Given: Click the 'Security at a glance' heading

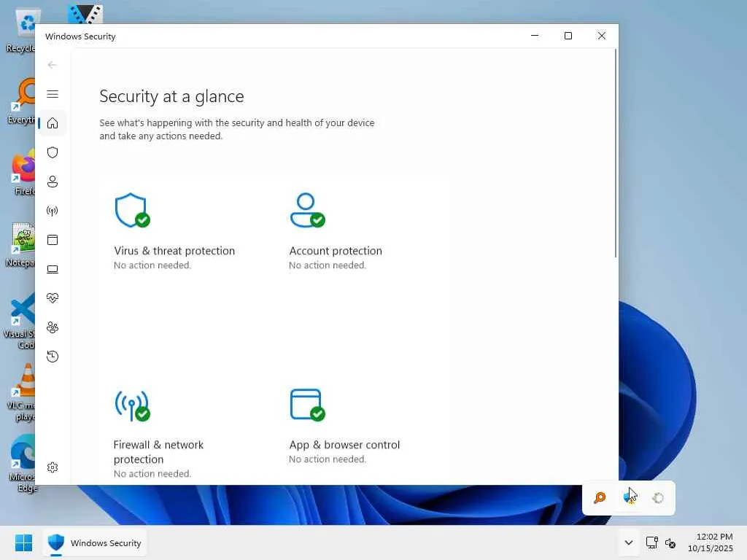Looking at the screenshot, I should (x=171, y=97).
